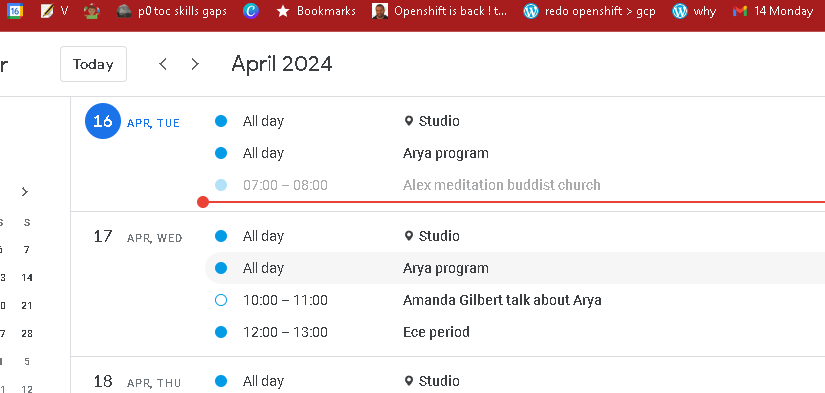Image resolution: width=825 pixels, height=393 pixels.
Task: Click the location pin beside Studio on April 17
Action: click(x=408, y=236)
